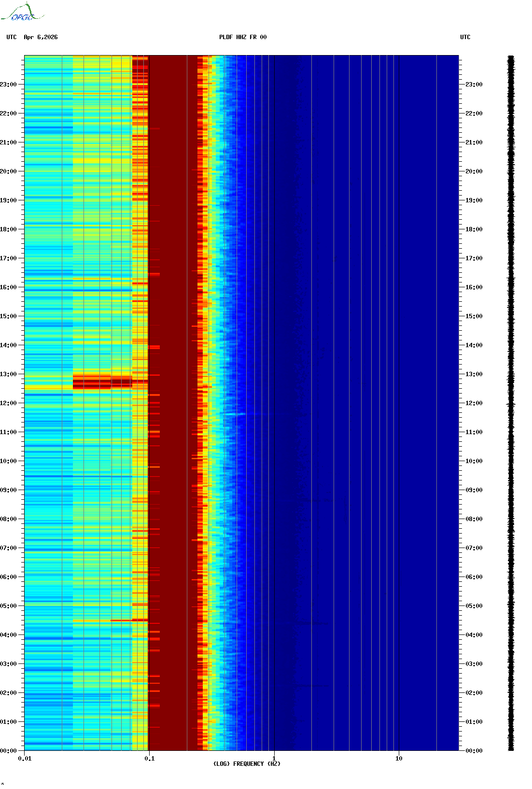The image size is (532, 789).
Task: Click the dark red low-frequency burst near 12:40
Action: [103, 382]
